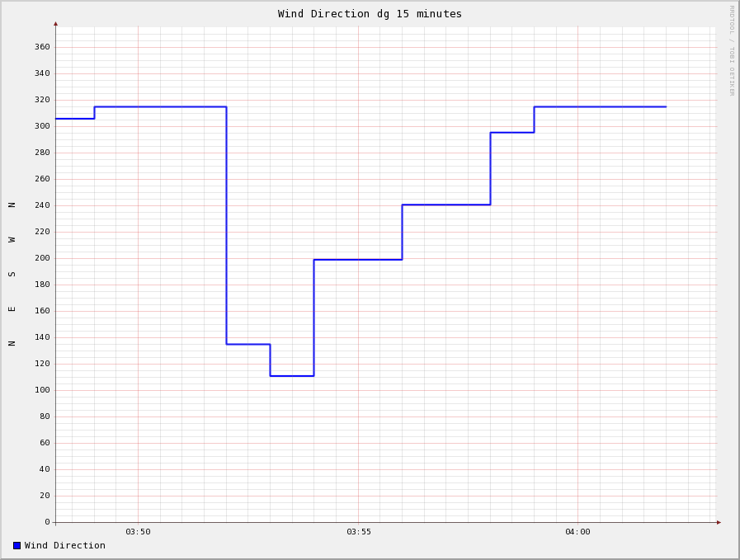Click the 'E' letter on the vertical axis label
The width and height of the screenshot is (740, 560).
(x=12, y=308)
